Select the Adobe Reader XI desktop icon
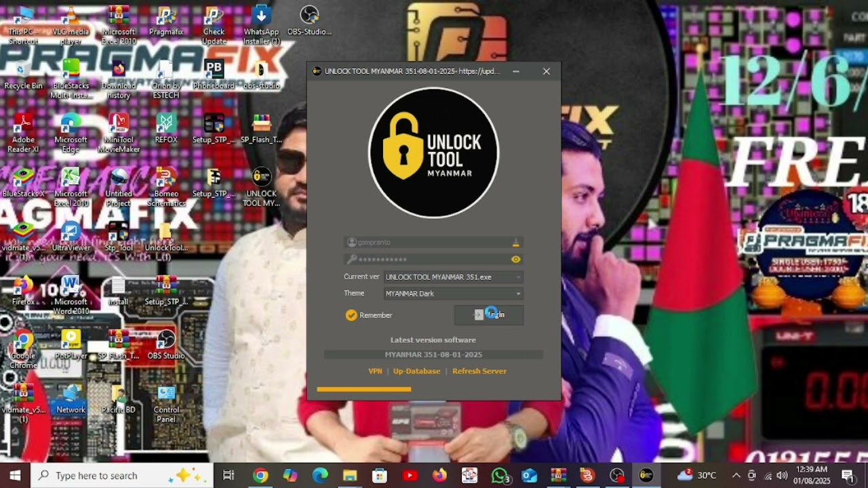868x488 pixels. (x=23, y=133)
